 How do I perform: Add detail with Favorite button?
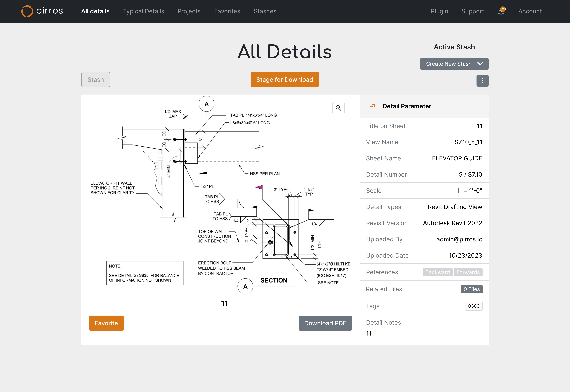coord(106,323)
